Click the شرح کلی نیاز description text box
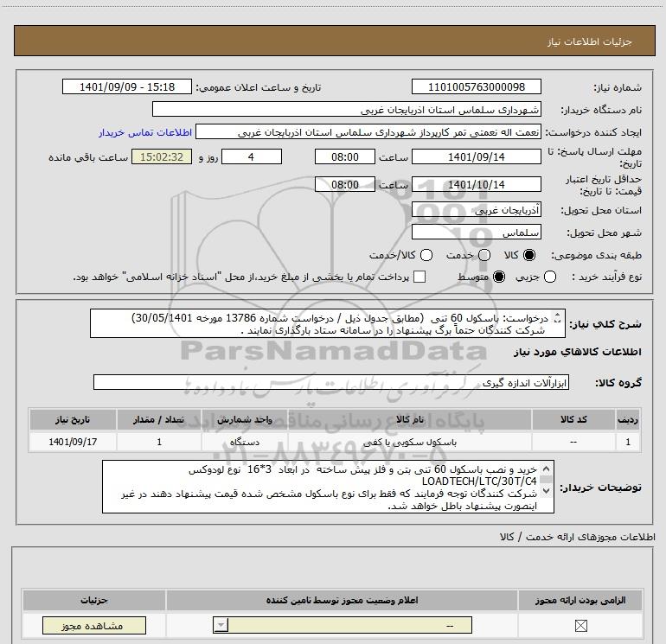This screenshot has height=644, width=666. click(328, 324)
